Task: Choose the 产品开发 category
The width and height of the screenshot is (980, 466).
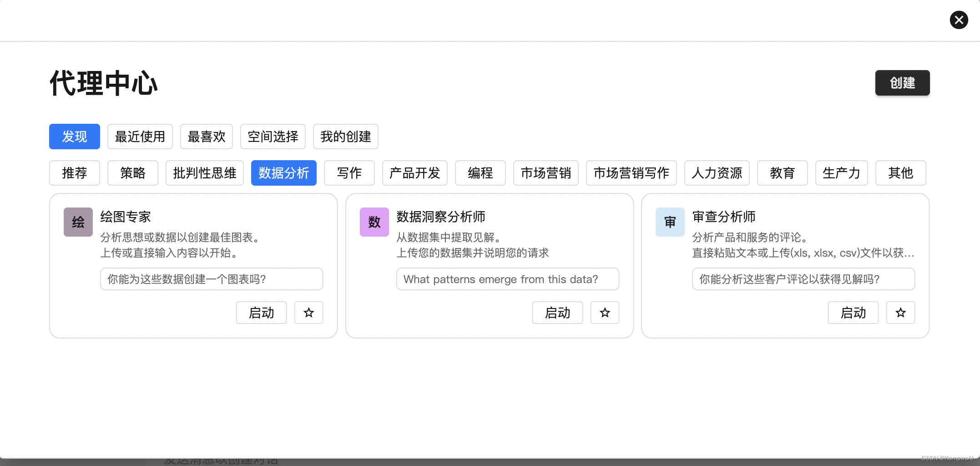Action: click(415, 173)
